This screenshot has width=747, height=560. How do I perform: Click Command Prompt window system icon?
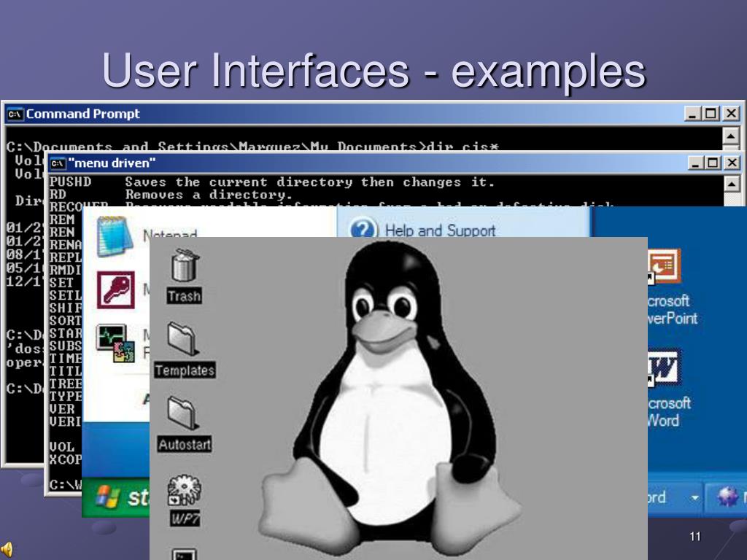click(15, 114)
